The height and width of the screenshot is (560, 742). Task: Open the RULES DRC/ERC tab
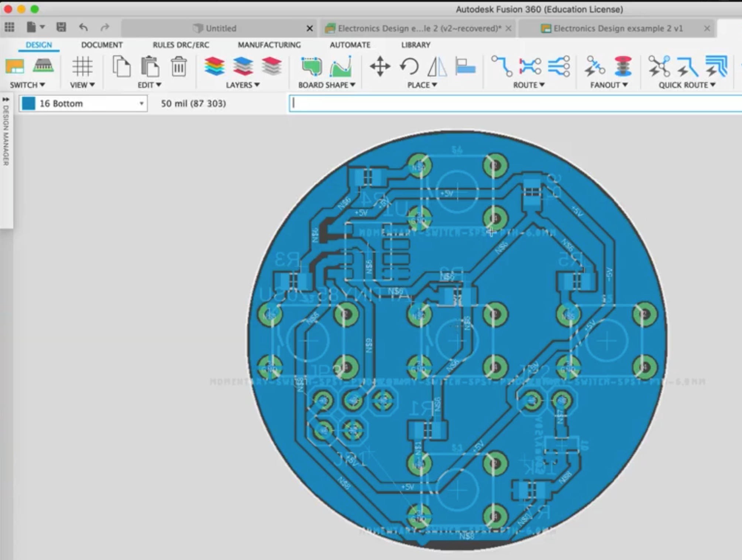[181, 45]
